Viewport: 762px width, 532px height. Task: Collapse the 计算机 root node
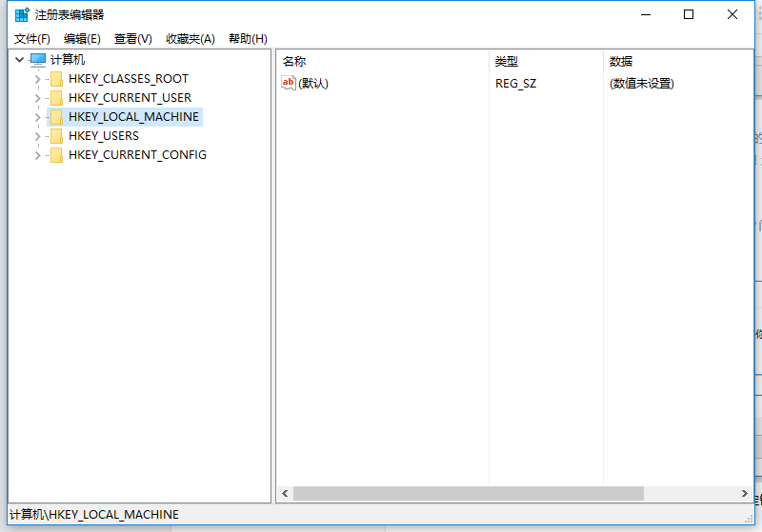19,59
